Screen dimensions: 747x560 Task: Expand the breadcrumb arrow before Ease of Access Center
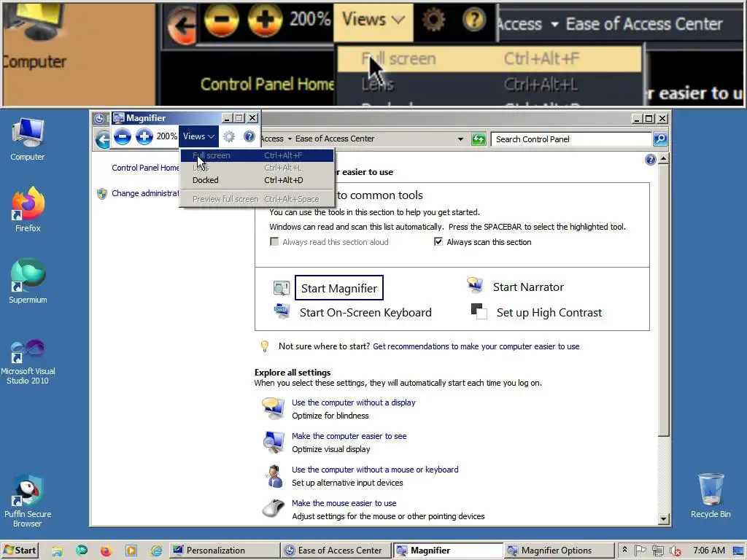point(289,139)
